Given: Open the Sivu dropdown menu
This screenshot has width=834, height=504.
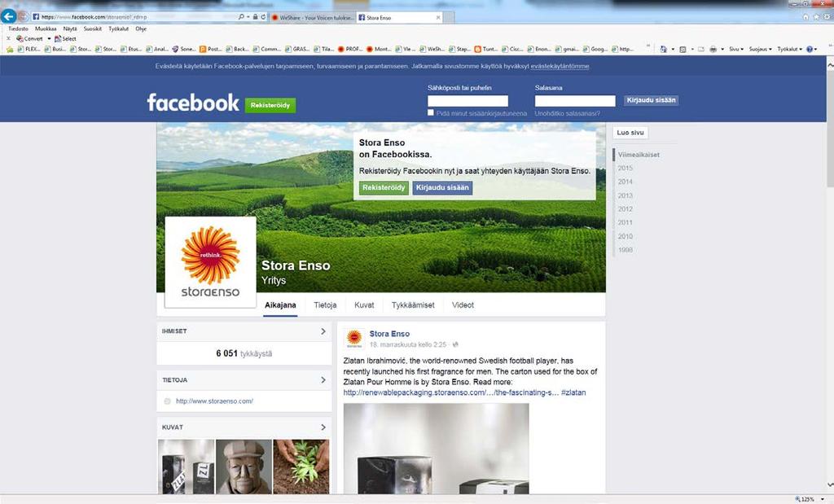Looking at the screenshot, I should 736,50.
